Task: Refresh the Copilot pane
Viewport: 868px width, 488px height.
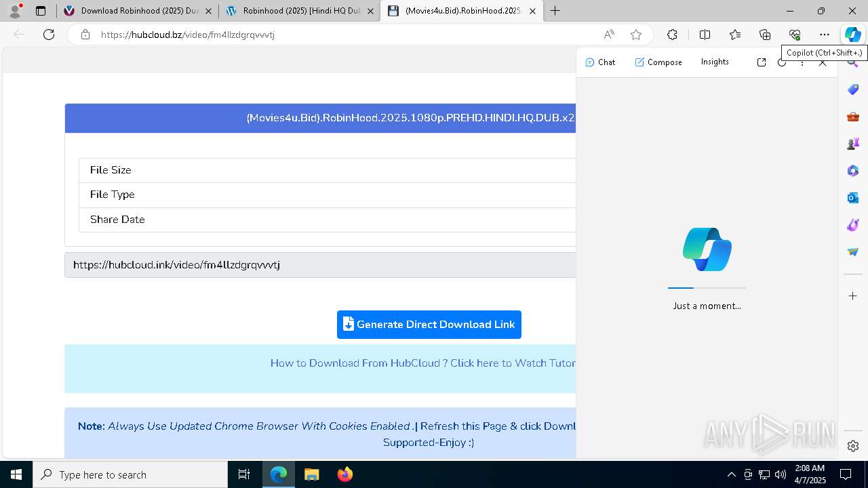Action: [782, 62]
